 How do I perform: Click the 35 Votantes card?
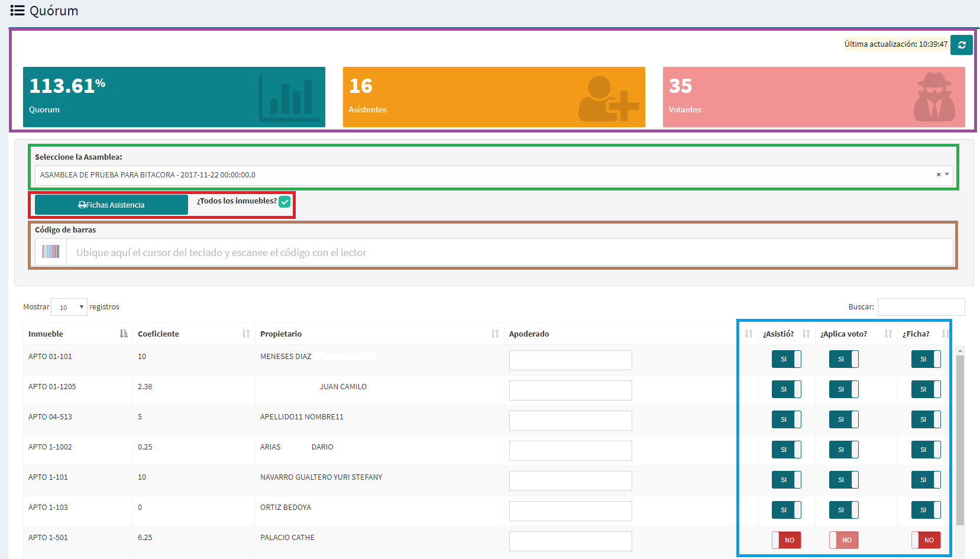814,97
